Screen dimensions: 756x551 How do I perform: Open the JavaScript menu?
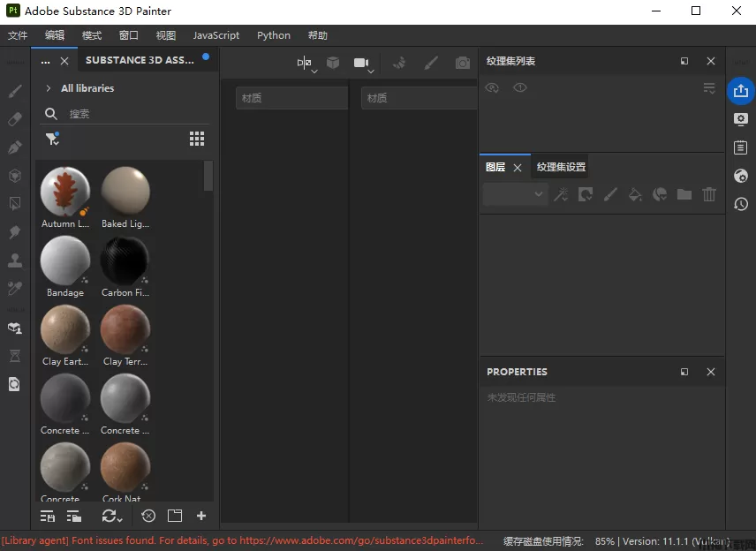click(216, 35)
